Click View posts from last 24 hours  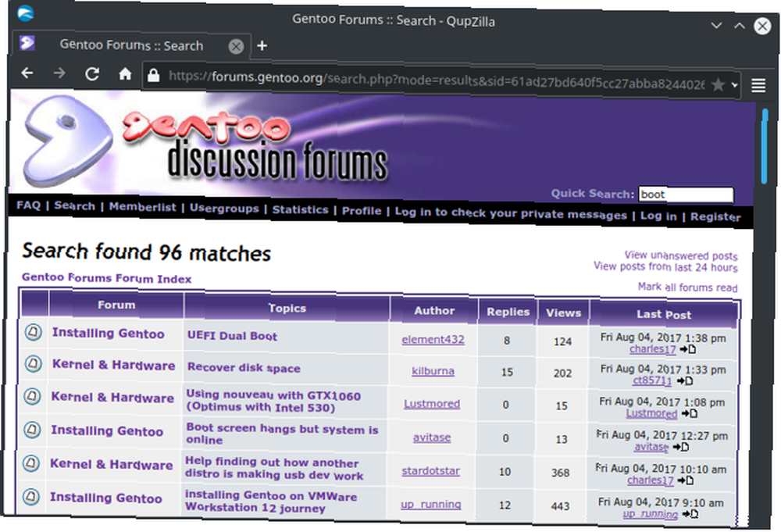(665, 267)
